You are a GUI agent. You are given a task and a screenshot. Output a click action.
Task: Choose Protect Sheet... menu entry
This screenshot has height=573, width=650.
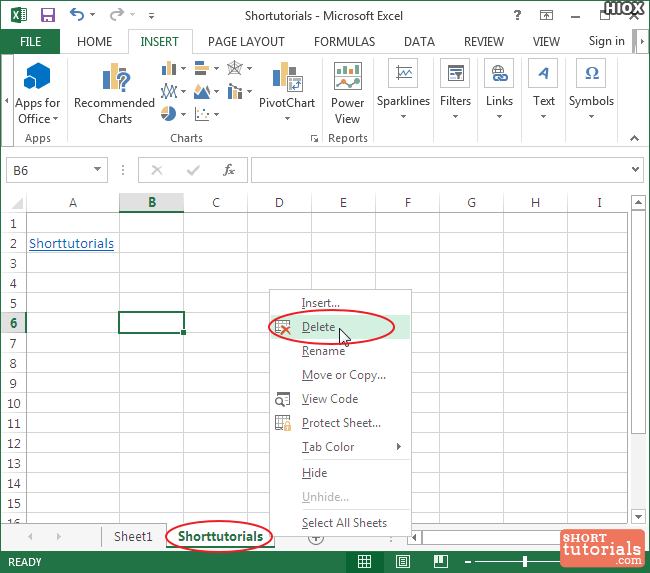coord(340,423)
